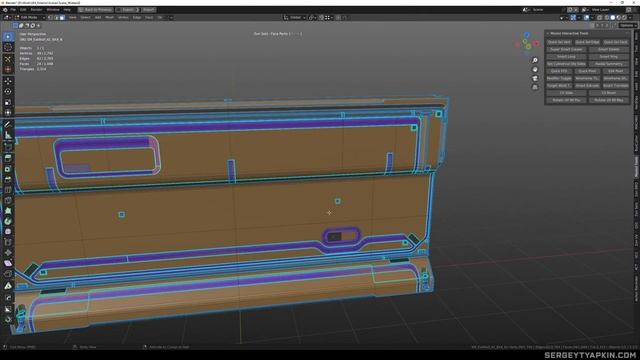
Task: Click the Super Smart Create button
Action: point(566,49)
